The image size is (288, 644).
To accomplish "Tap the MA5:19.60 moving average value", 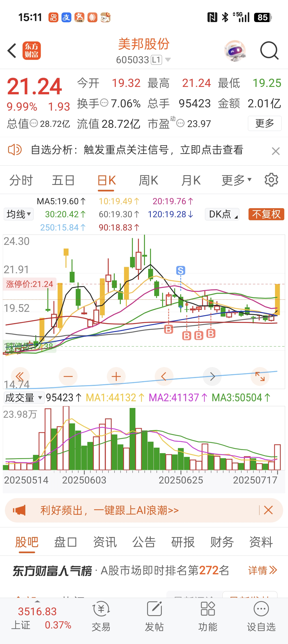I will click(61, 201).
